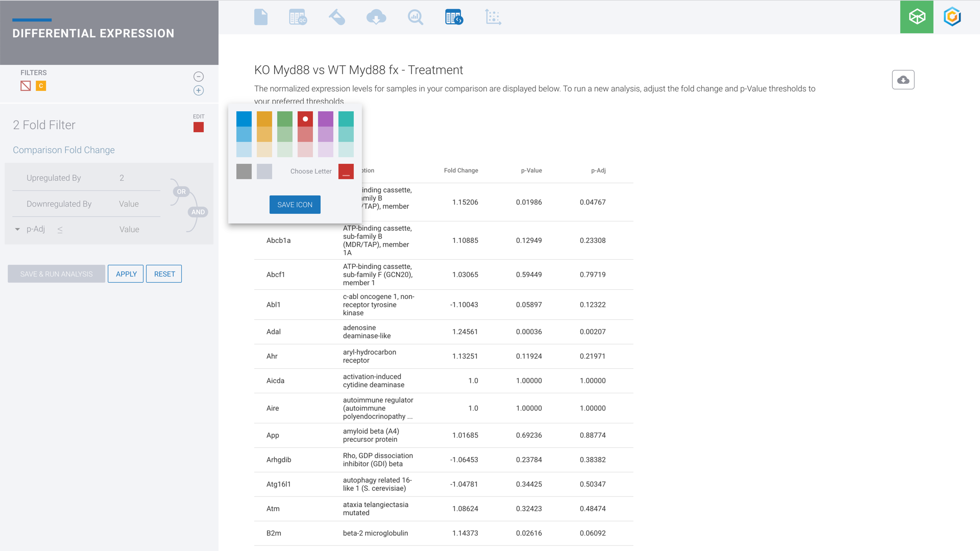Add a filter with plus circle icon

[x=199, y=91]
